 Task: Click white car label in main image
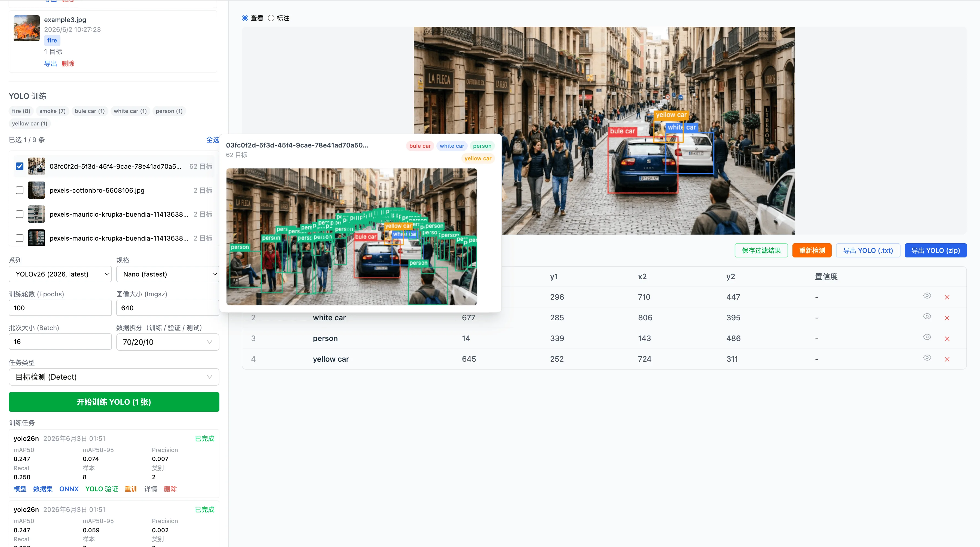681,127
